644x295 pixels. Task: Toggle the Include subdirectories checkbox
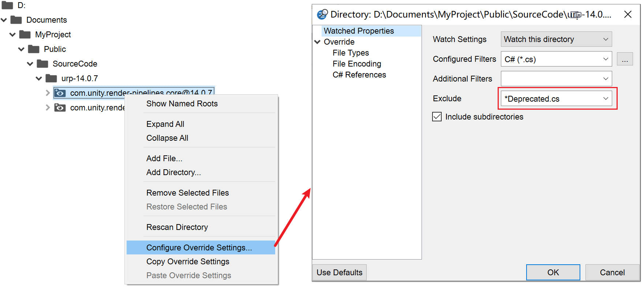pyautogui.click(x=437, y=117)
